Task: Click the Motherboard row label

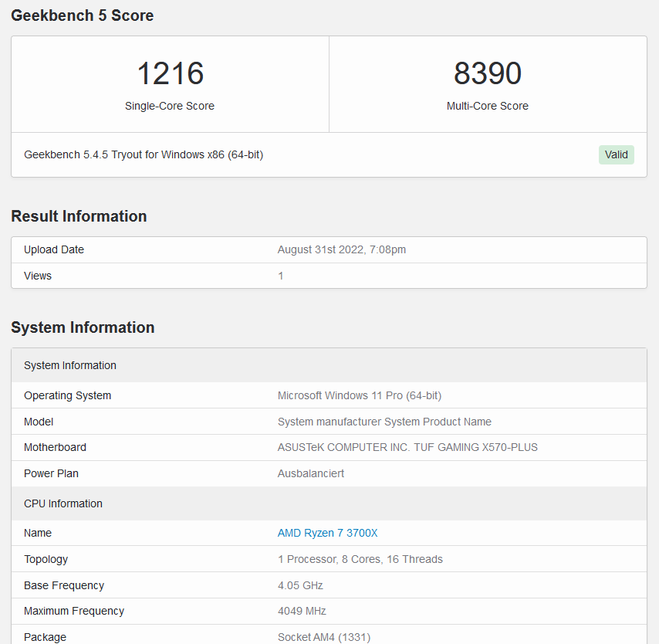Action: pos(55,448)
